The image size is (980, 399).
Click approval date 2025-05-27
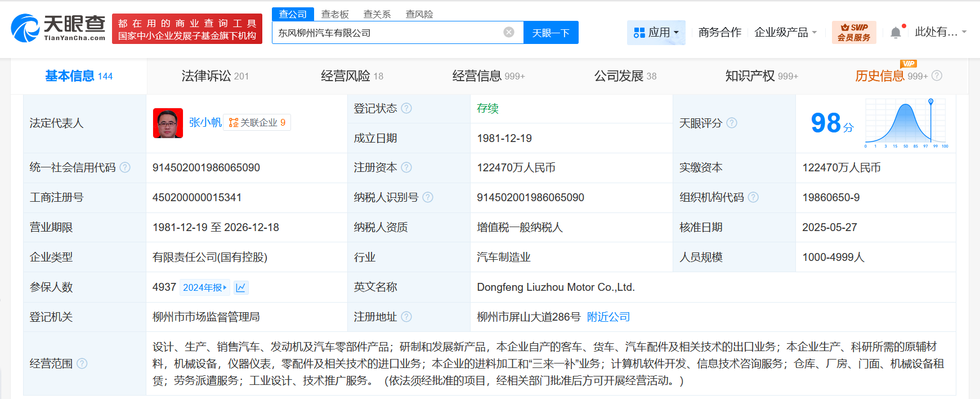tap(830, 227)
